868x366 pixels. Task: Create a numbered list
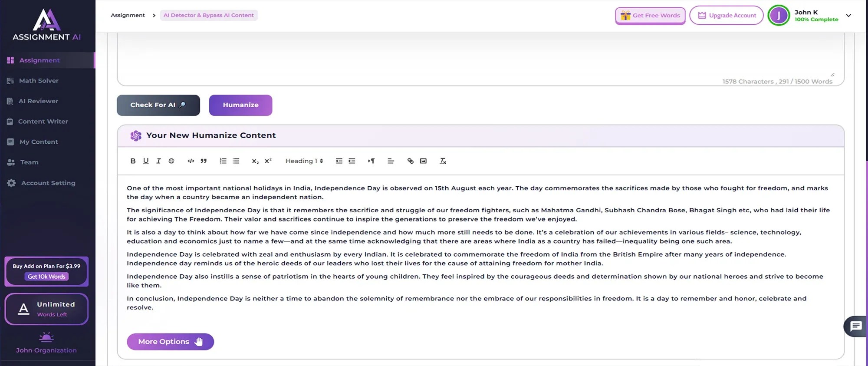click(x=223, y=161)
